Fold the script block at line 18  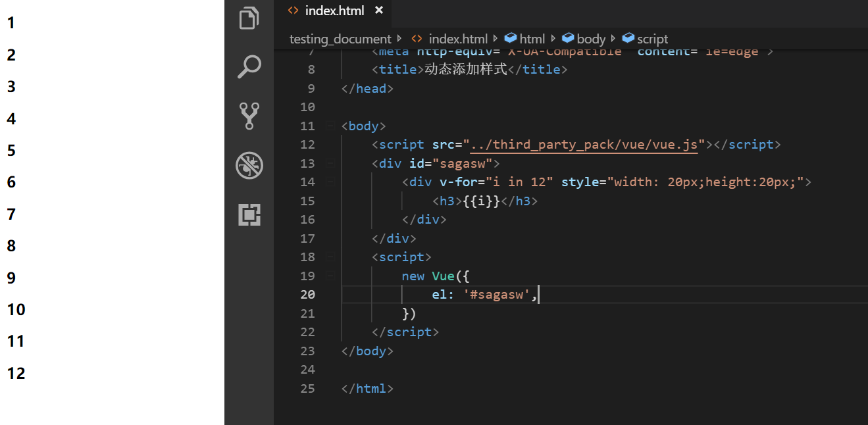coord(329,257)
